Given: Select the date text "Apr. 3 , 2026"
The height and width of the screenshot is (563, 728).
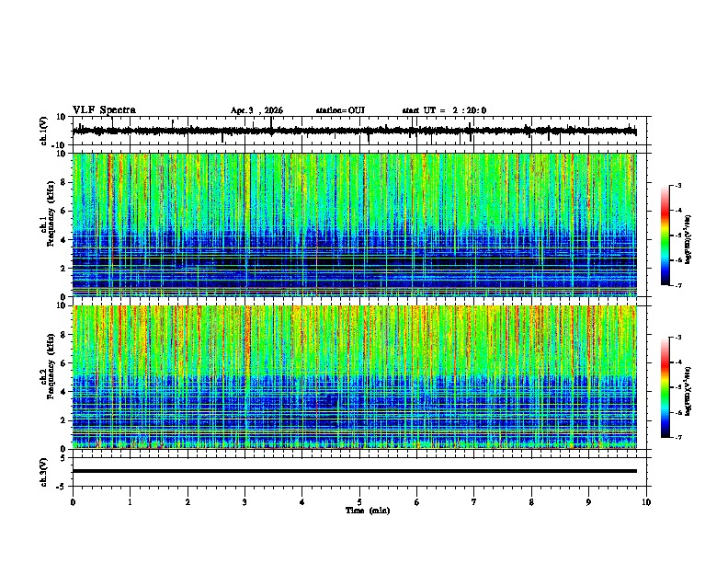Looking at the screenshot, I should tap(256, 110).
